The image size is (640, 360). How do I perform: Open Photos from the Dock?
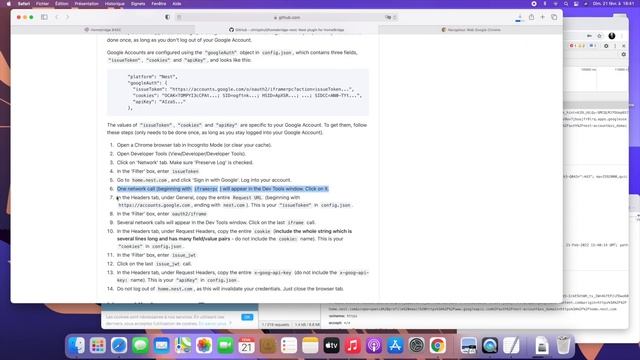coord(204,346)
